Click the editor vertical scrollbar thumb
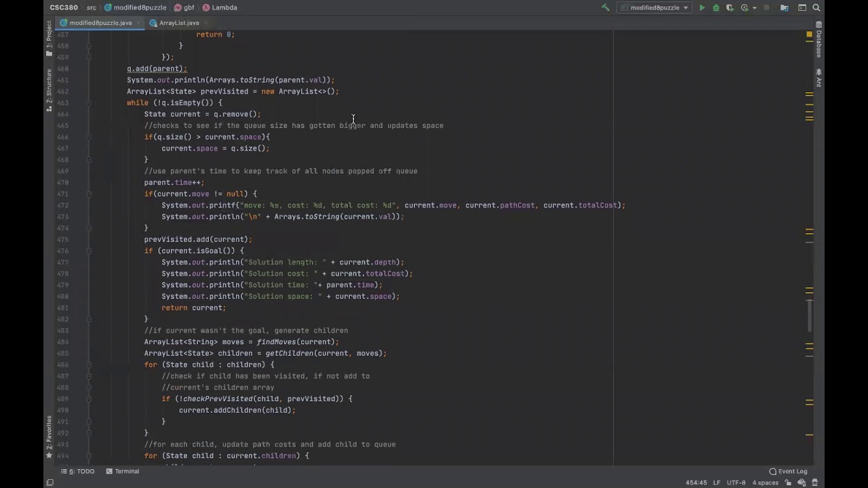This screenshot has width=868, height=488. point(809,316)
